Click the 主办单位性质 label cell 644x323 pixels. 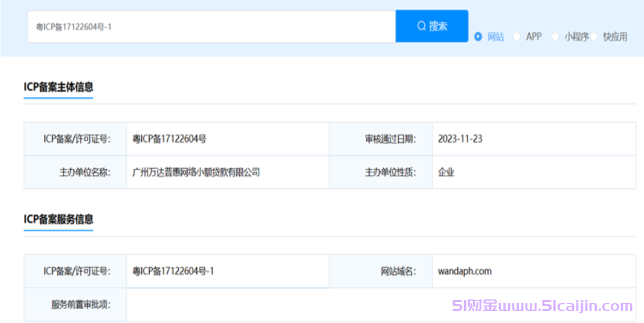coord(381,172)
